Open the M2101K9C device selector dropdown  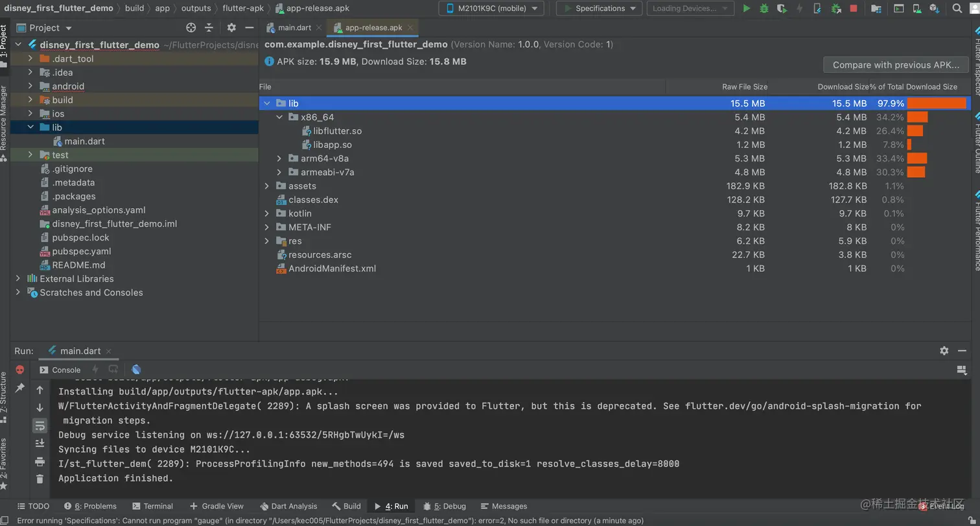pos(491,8)
